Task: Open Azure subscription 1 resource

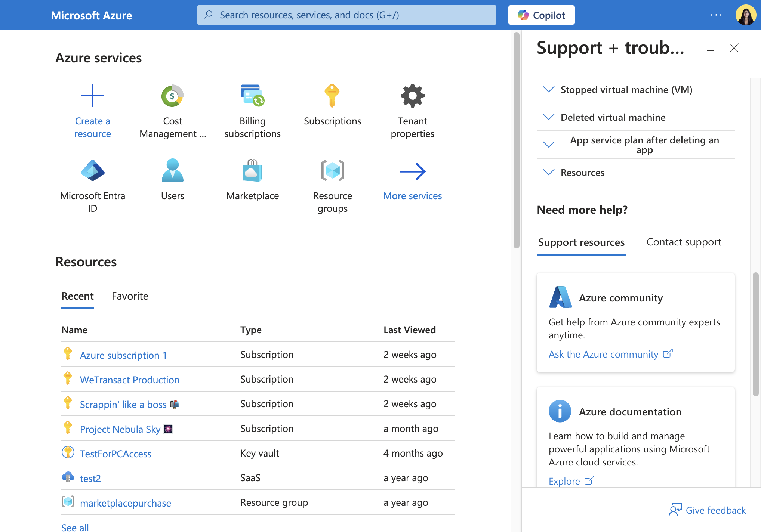Action: [123, 355]
